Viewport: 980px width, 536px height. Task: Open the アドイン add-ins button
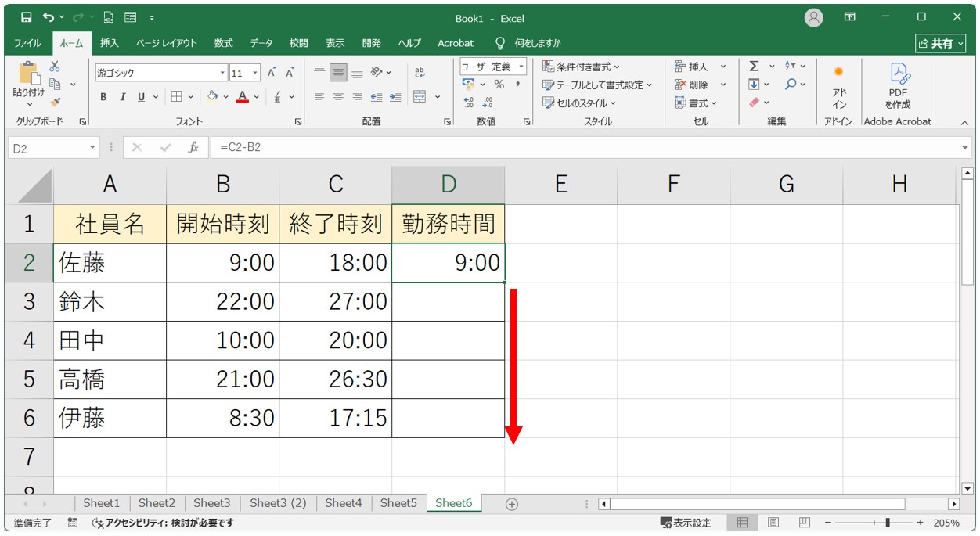(839, 86)
